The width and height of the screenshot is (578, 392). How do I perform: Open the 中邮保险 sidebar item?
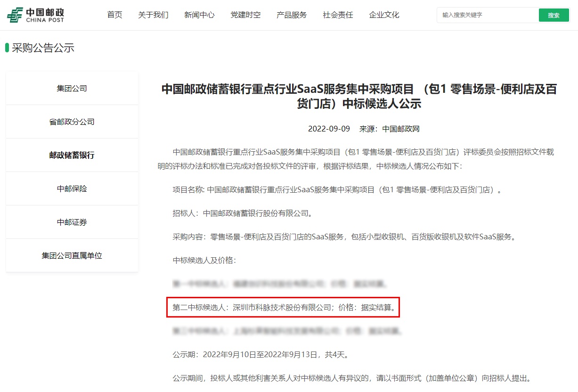pyautogui.click(x=72, y=189)
